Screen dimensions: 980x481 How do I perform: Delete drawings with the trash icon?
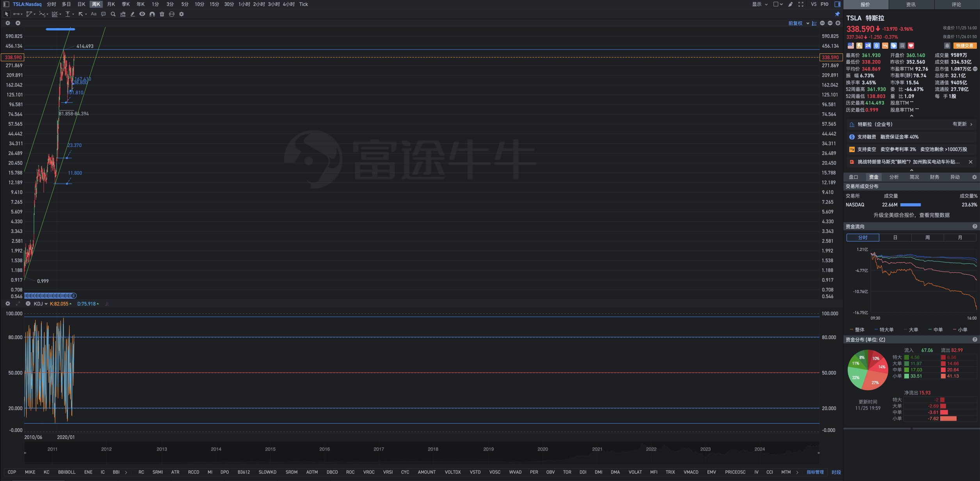pos(162,14)
